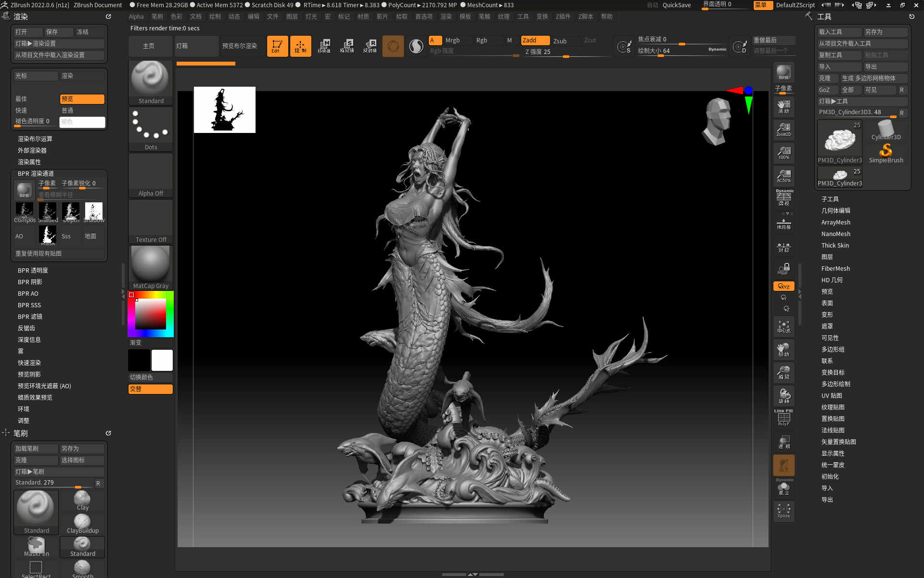Click the white silhouette thumbnail preview
This screenshot has width=924, height=578.
(x=224, y=110)
